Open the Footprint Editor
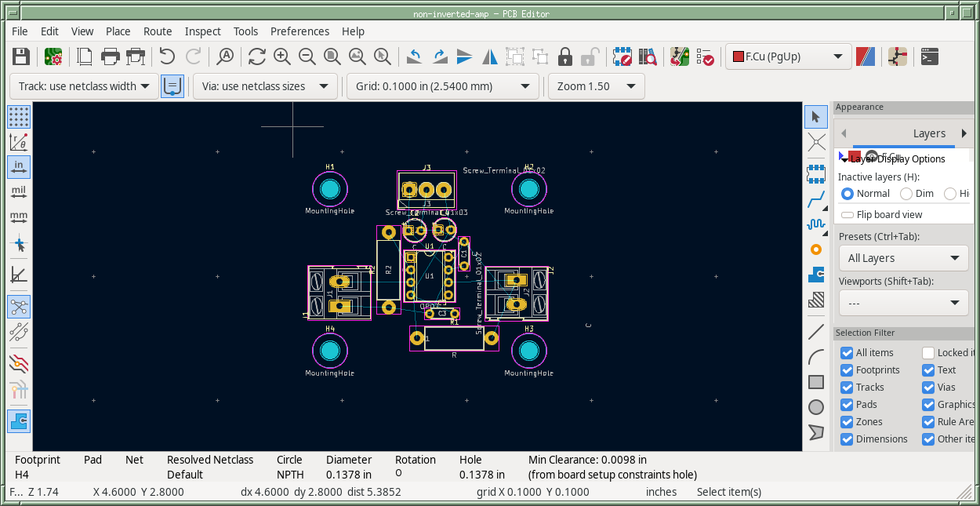Image resolution: width=980 pixels, height=506 pixels. (x=622, y=56)
